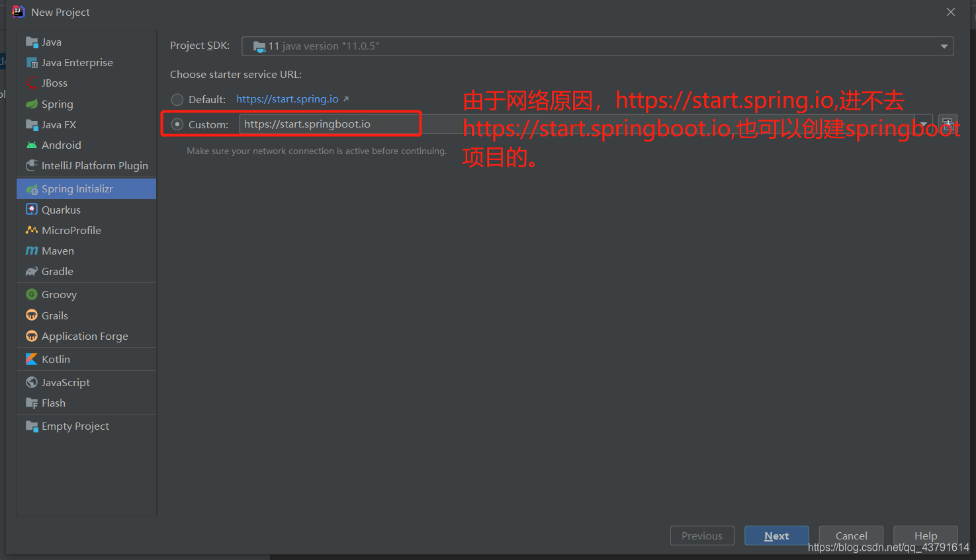Viewport: 976px width, 560px height.
Task: Choose the JBoss icon in list
Action: coord(32,83)
